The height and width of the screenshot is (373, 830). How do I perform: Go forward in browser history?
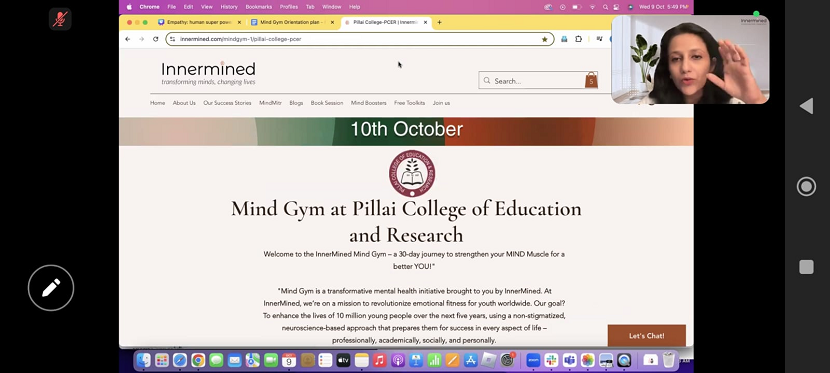tap(141, 39)
